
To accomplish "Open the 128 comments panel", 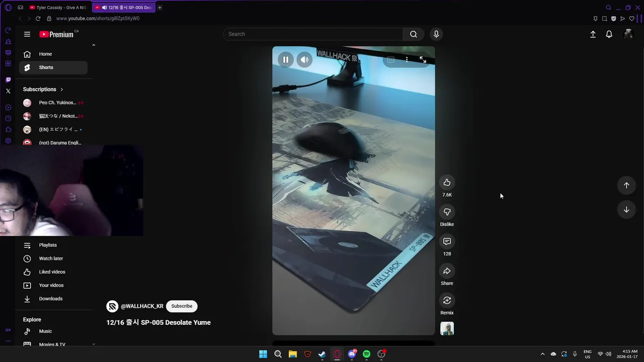I will click(447, 241).
